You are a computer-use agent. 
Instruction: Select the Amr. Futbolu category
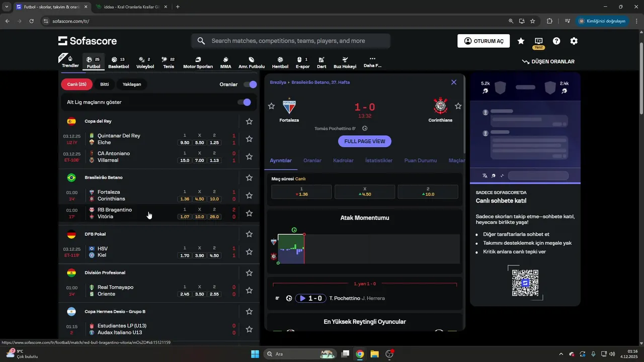252,62
